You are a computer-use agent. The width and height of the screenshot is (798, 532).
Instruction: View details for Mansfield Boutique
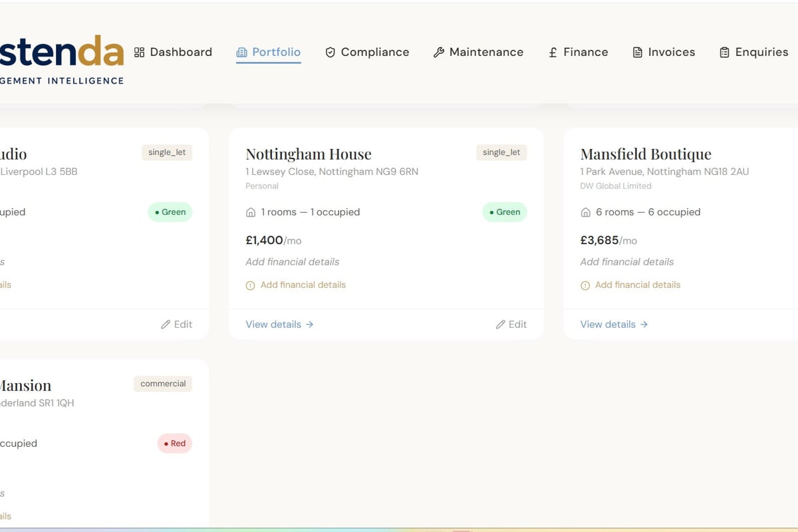[x=614, y=325]
